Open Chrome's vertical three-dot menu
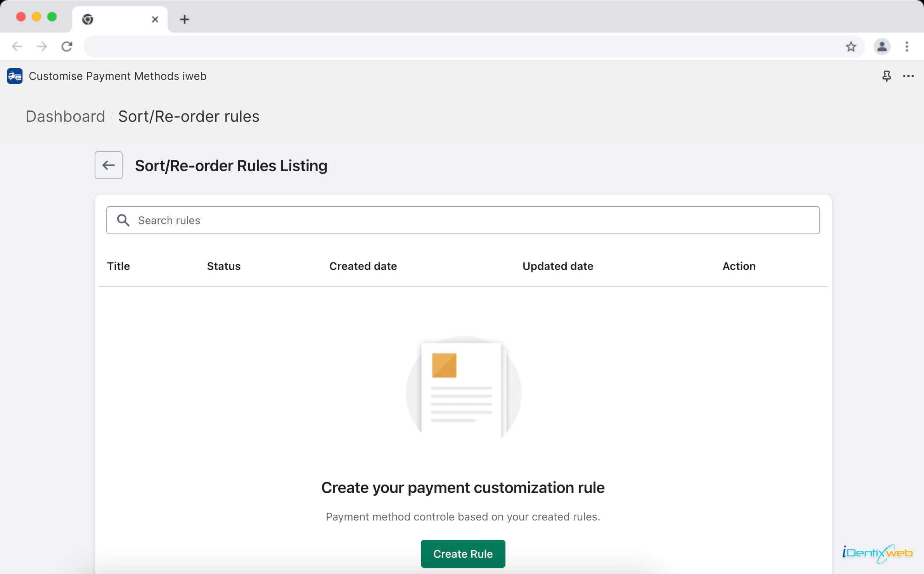This screenshot has height=574, width=924. tap(907, 47)
